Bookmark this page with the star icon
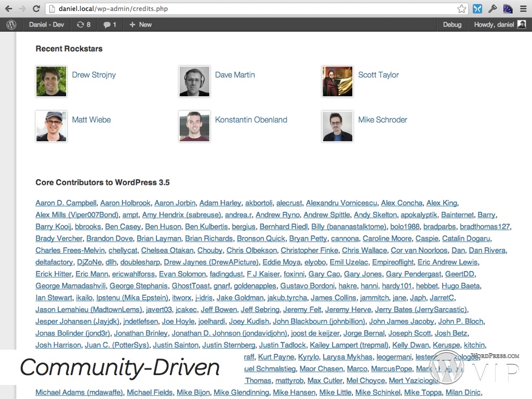532x399 pixels. click(461, 9)
